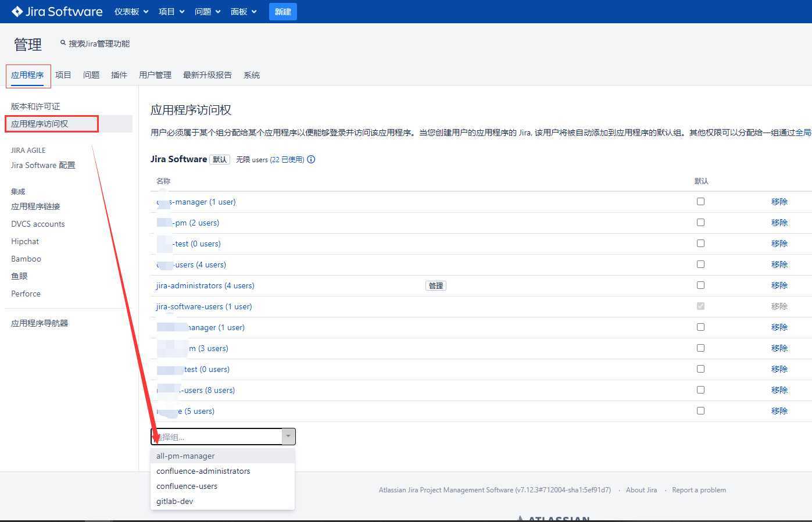Image resolution: width=812 pixels, height=522 pixels.
Task: Select confluence-administrators from the group list
Action: [x=223, y=471]
